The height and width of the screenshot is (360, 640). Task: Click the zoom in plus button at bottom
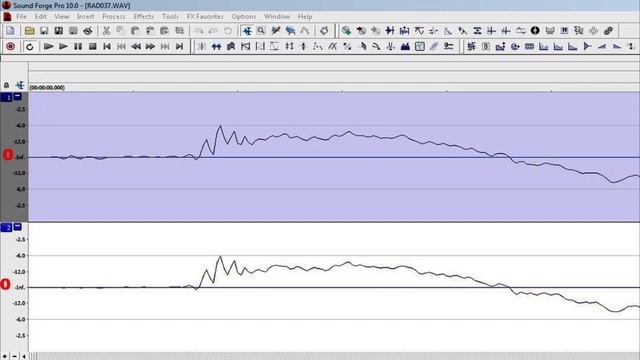pos(5,356)
